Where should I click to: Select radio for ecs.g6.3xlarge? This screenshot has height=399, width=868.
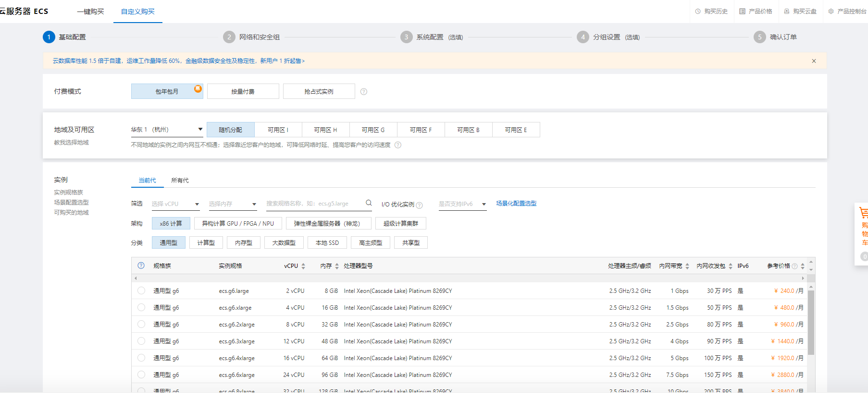[141, 341]
